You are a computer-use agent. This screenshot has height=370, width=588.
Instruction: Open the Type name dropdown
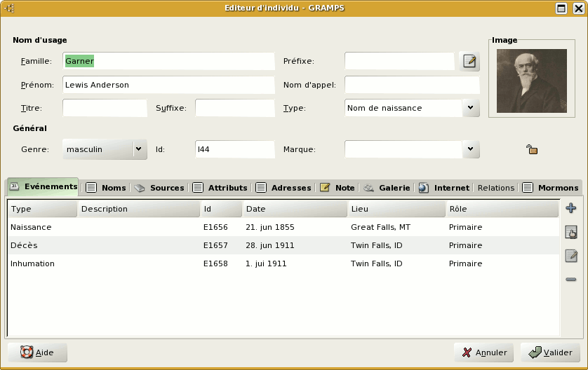pyautogui.click(x=470, y=108)
